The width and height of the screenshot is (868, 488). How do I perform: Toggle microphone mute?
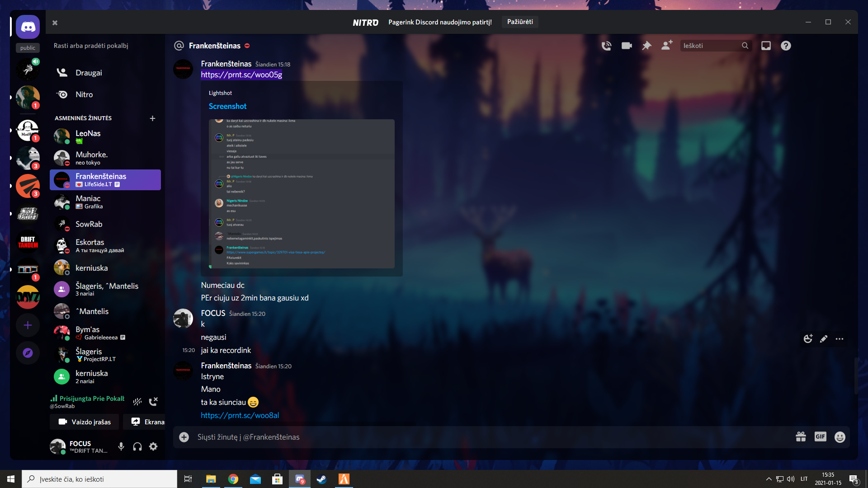pos(121,446)
